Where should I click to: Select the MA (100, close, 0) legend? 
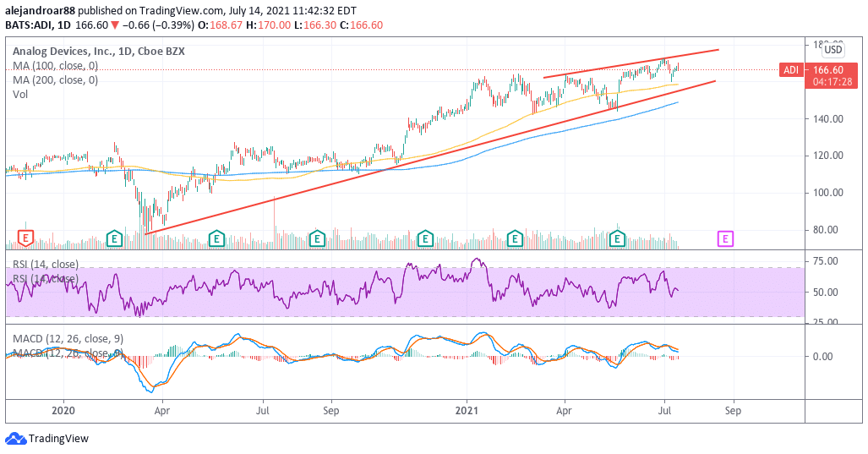pyautogui.click(x=55, y=66)
